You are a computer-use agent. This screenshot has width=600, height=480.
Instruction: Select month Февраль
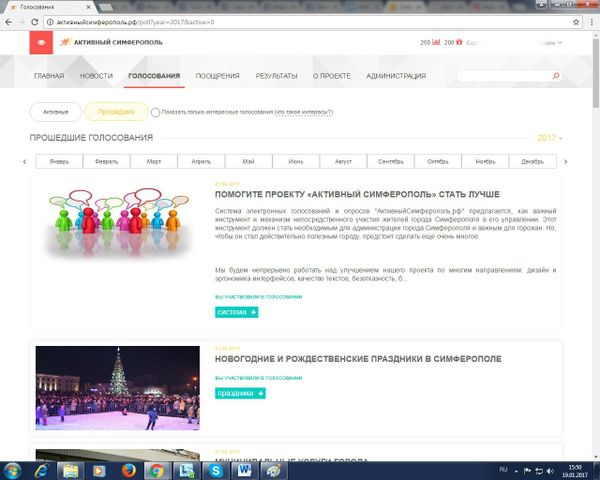coord(106,162)
